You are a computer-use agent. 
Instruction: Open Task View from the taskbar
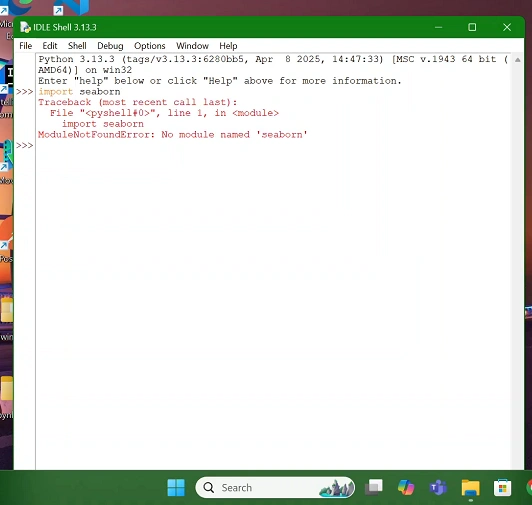click(x=374, y=488)
